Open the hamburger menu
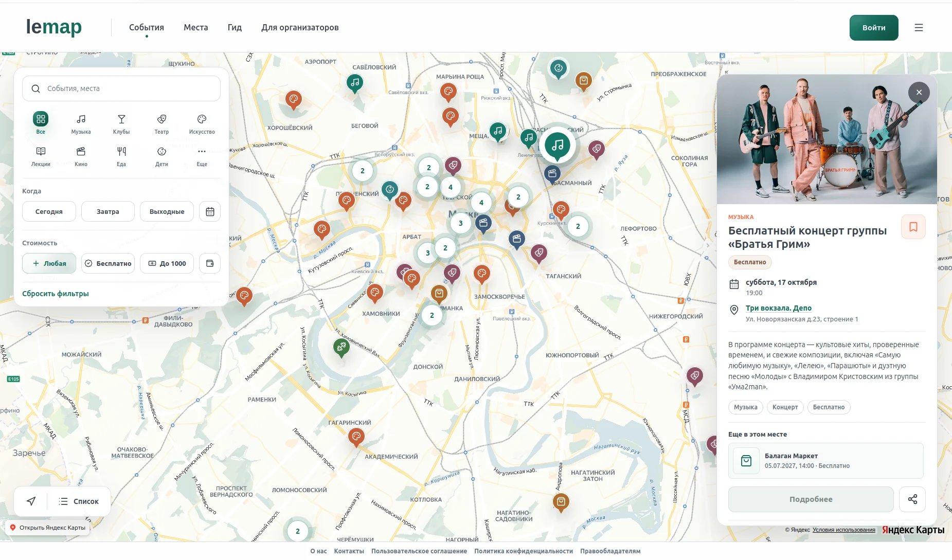Screen dimensions: 952x560 point(919,28)
